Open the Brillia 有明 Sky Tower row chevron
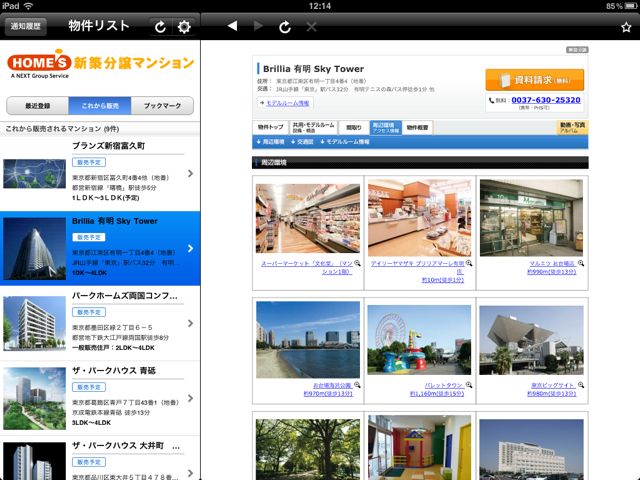This screenshot has width=640, height=480. point(190,248)
